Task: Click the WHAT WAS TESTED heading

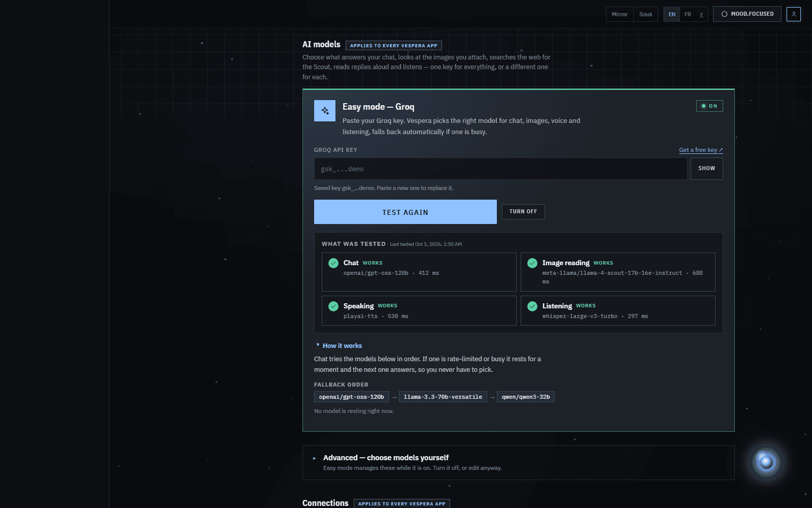Action: pos(354,244)
